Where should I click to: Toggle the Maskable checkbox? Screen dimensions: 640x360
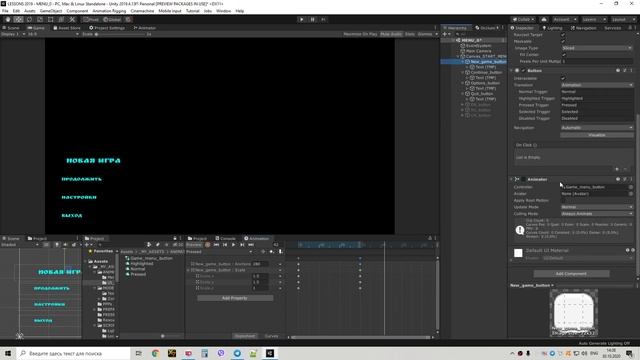click(x=563, y=41)
